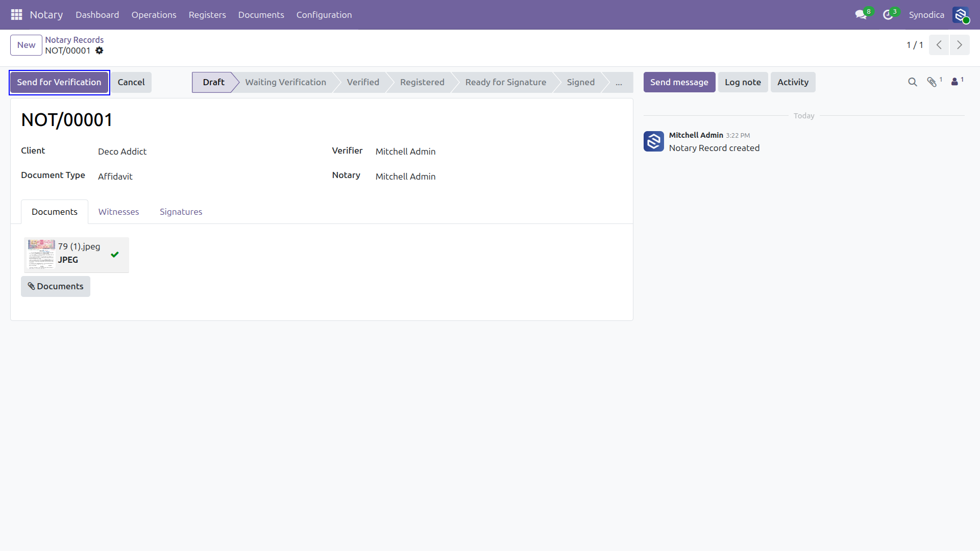The width and height of the screenshot is (980, 551).
Task: Expand more statuses ellipsis
Action: click(x=619, y=82)
